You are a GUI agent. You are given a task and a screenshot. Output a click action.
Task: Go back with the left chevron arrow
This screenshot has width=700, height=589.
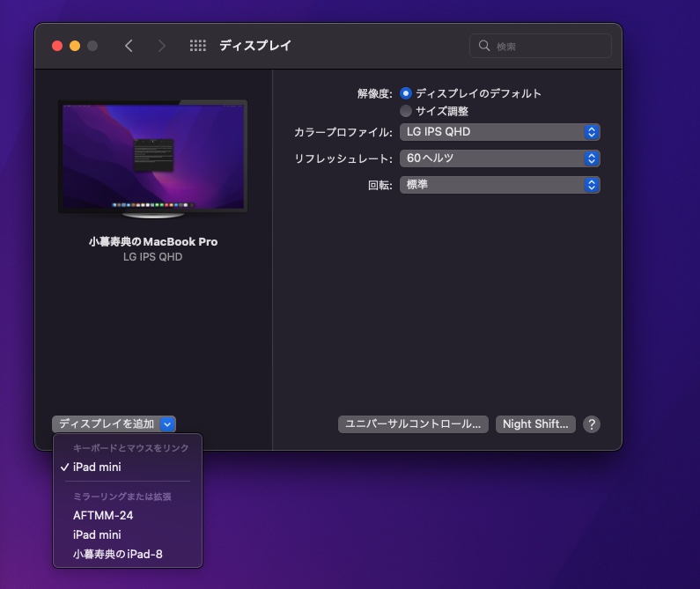click(129, 46)
